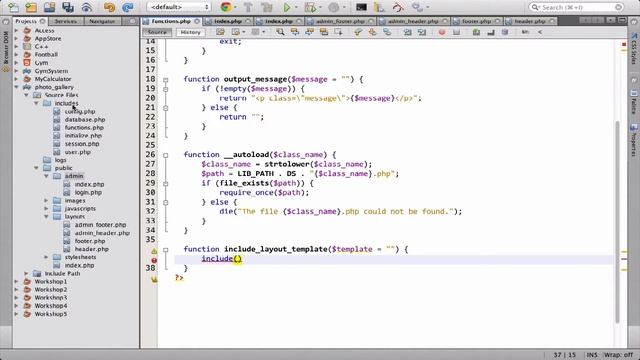
Task: Click the New Project toolbar icon
Action: click(31, 7)
